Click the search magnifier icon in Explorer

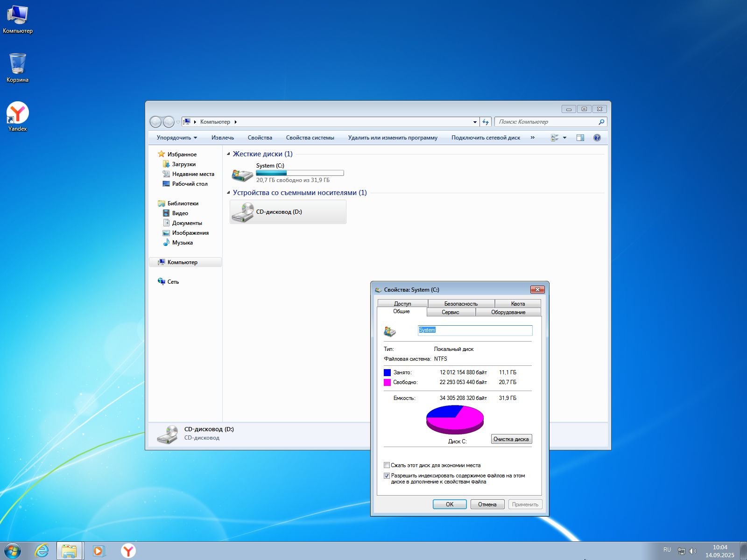point(601,122)
